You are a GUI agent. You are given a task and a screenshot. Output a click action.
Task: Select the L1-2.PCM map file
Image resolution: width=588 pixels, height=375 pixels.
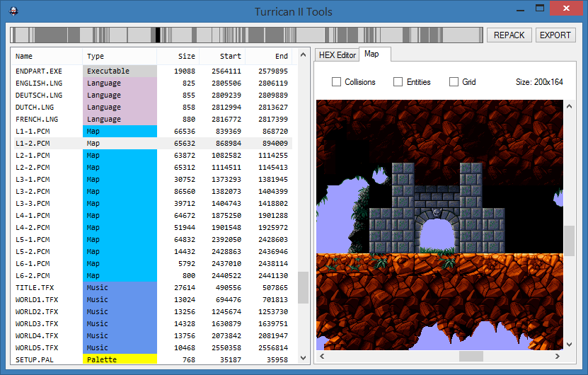(151, 143)
